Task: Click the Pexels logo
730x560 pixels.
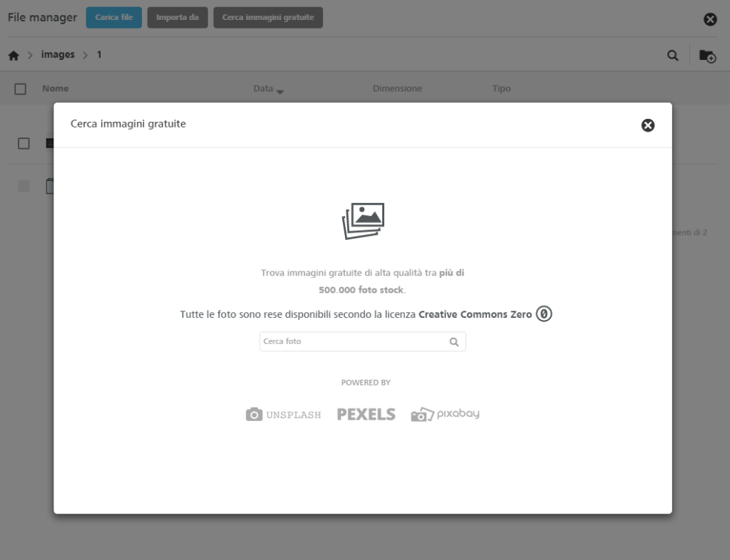Action: point(366,415)
